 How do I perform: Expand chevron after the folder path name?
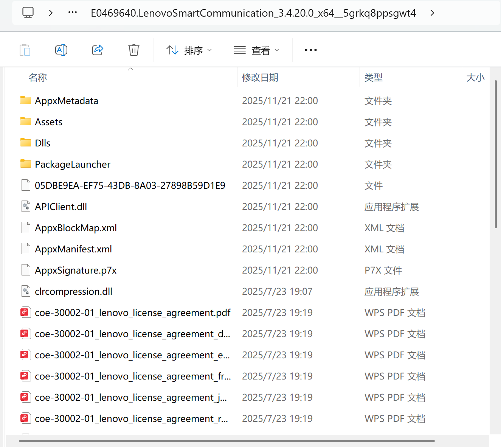[x=432, y=13]
